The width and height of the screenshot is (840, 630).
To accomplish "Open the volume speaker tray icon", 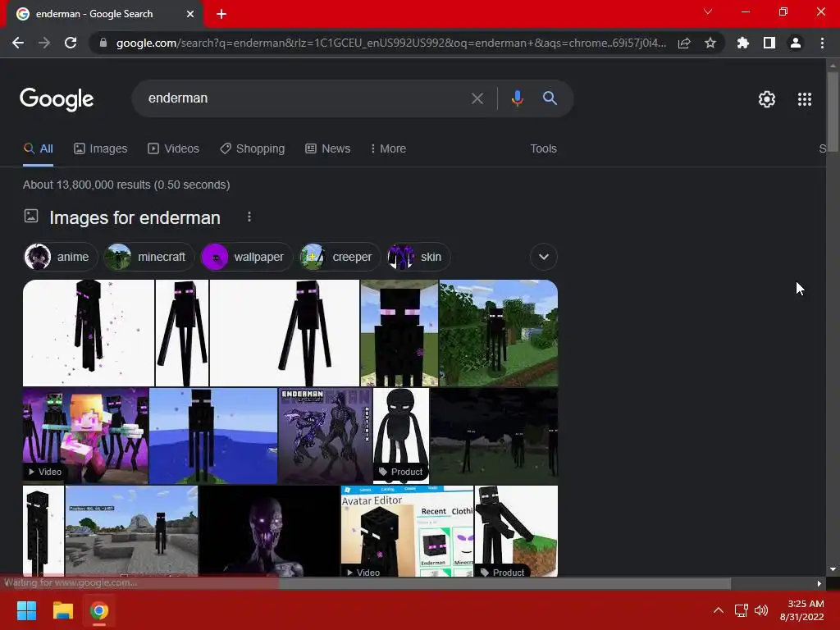I will (x=761, y=610).
